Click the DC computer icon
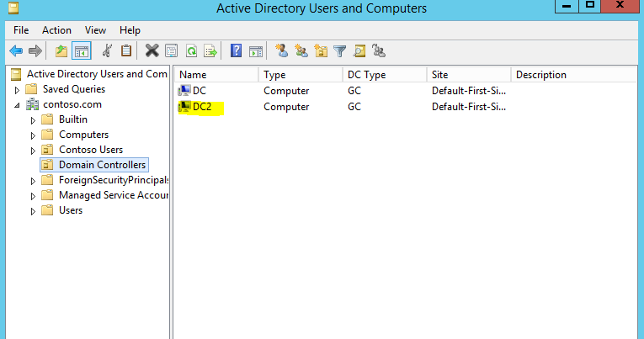Screen dimensions: 644x339 [184, 90]
